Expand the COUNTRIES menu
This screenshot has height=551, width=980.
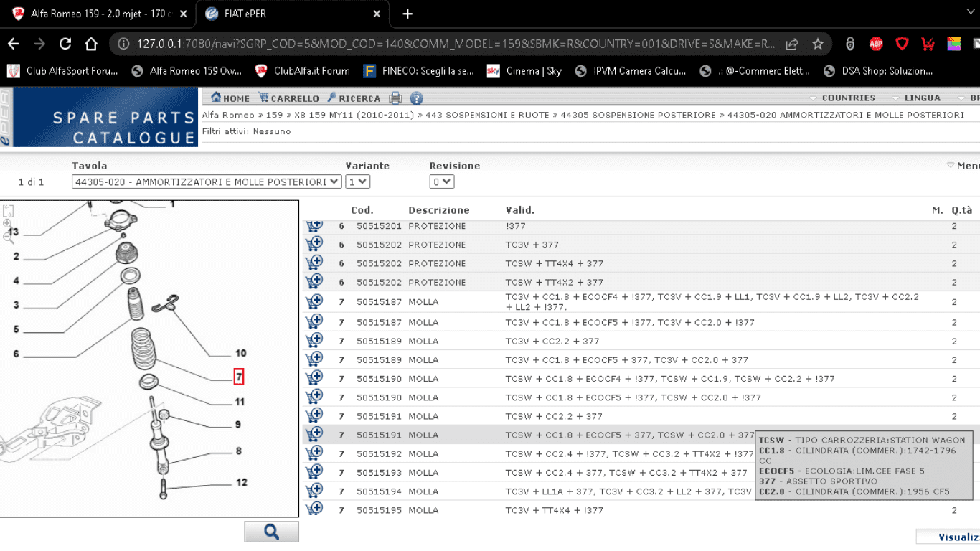842,98
